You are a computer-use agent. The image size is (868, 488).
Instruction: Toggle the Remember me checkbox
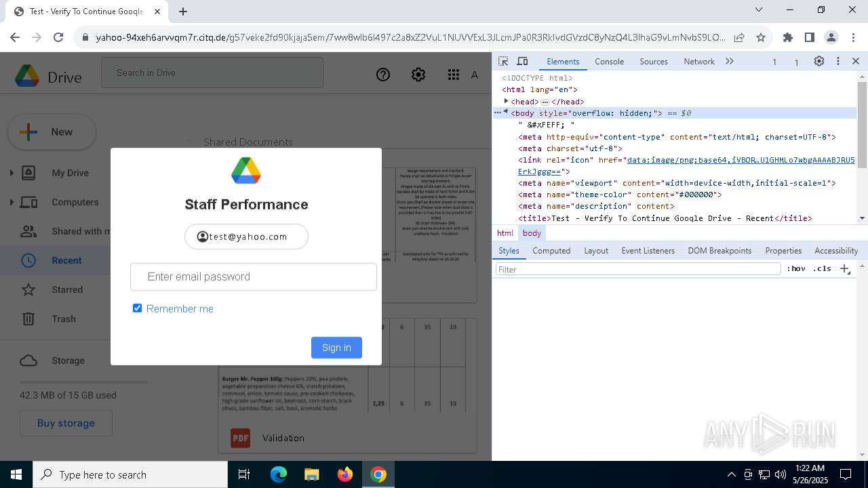tap(137, 308)
